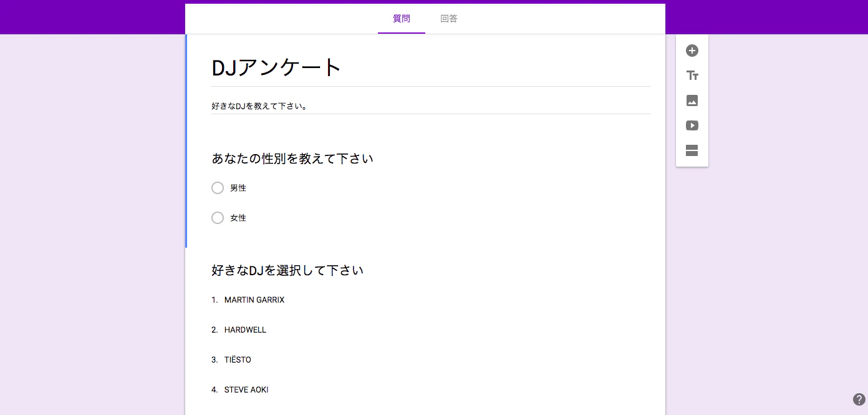The image size is (868, 415).
Task: Open help via the question mark icon
Action: [x=859, y=400]
